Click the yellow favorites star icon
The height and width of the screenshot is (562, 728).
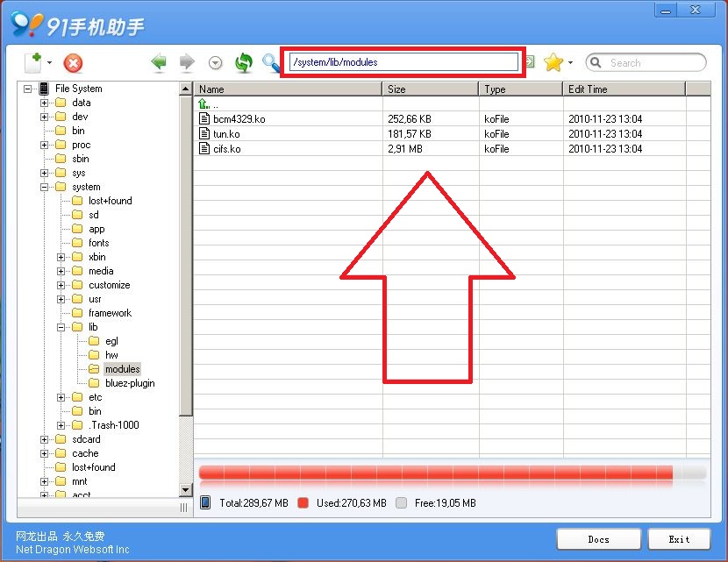(553, 62)
